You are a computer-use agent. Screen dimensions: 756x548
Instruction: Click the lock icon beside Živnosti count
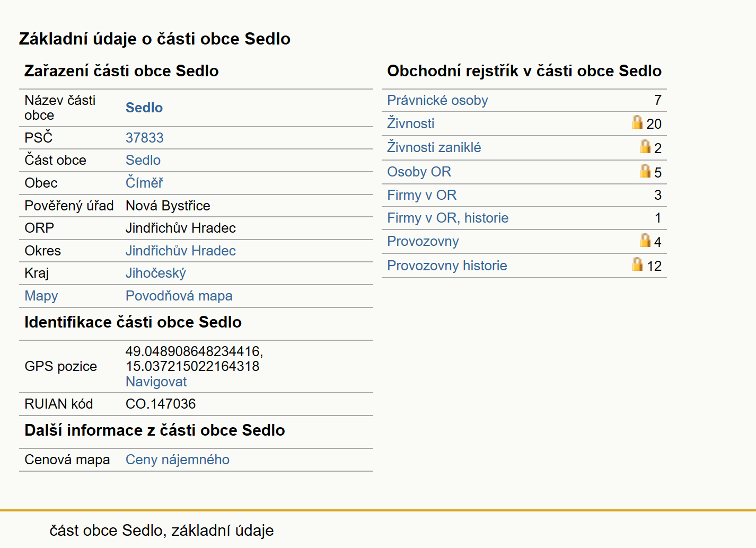coord(637,122)
